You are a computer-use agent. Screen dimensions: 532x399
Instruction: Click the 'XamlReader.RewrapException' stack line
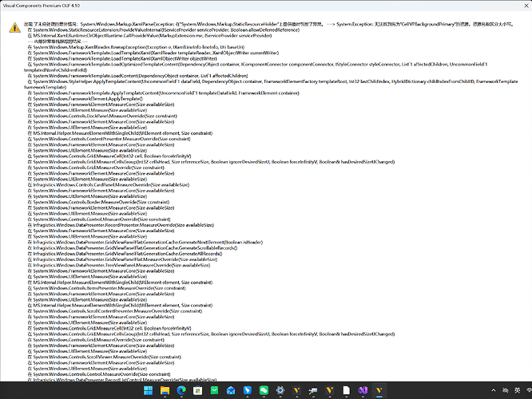[x=136, y=47]
